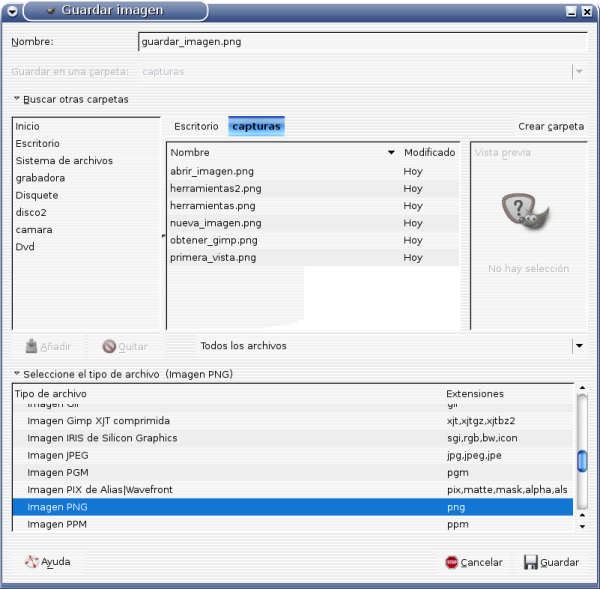
Task: Select the capturas path button
Action: point(256,127)
